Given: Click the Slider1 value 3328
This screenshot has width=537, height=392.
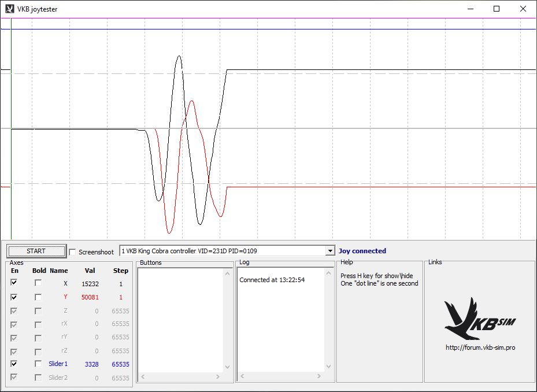Looking at the screenshot, I should pos(92,364).
